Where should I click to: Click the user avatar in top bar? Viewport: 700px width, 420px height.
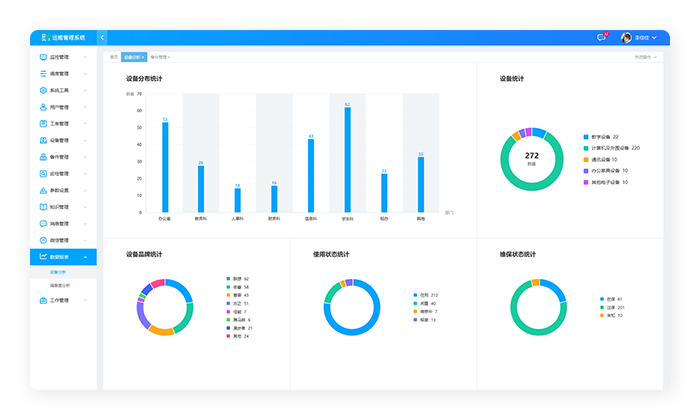point(627,37)
